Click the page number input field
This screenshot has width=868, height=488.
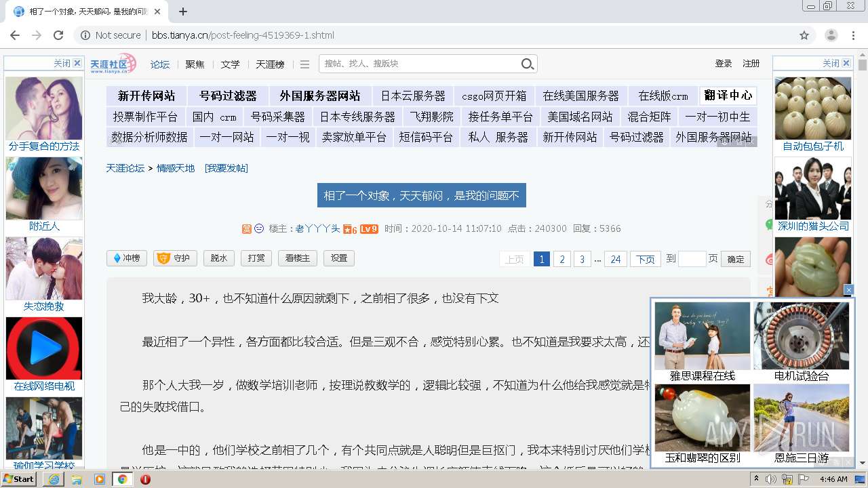click(x=692, y=259)
